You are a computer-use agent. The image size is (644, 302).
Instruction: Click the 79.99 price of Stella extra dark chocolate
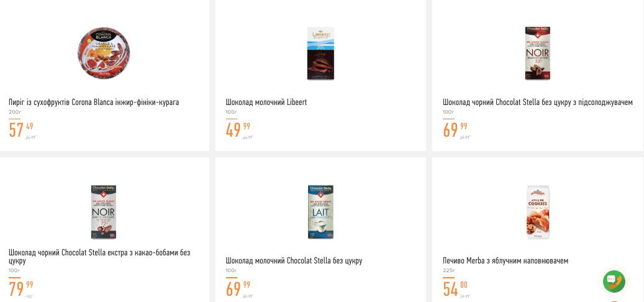20,288
